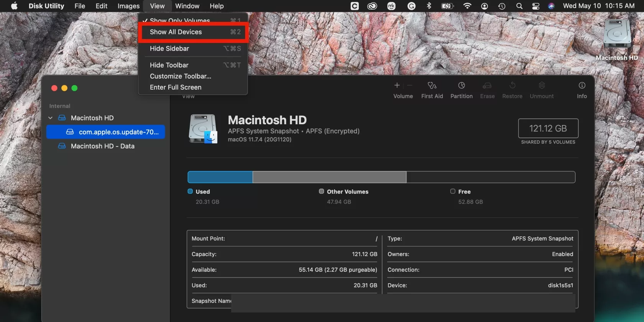This screenshot has width=644, height=322.
Task: Open the Wi-Fi menu bar icon
Action: tap(467, 6)
